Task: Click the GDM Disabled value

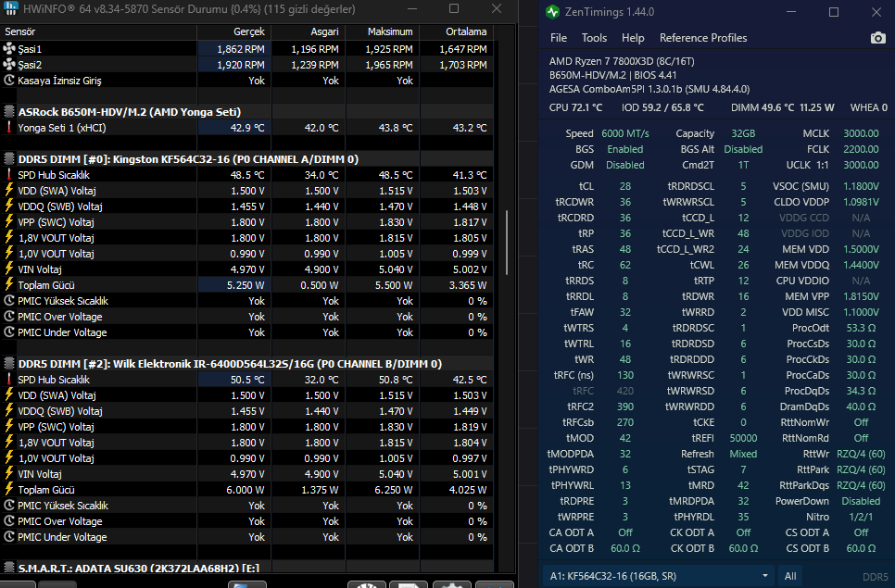Action: pyautogui.click(x=625, y=165)
